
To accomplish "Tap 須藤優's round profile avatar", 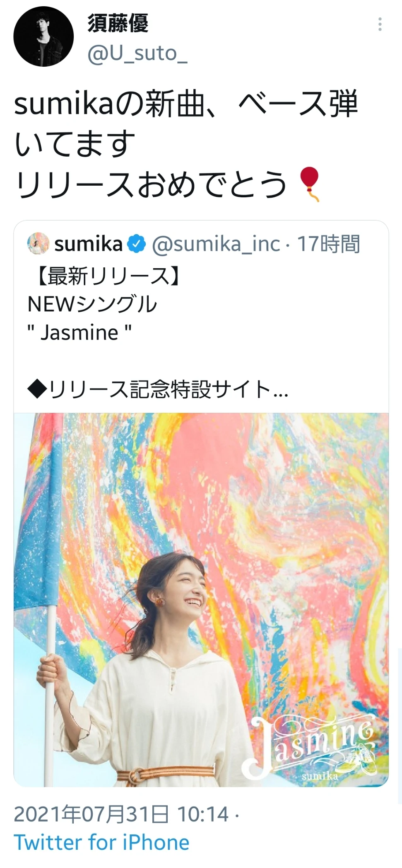I will point(43,36).
